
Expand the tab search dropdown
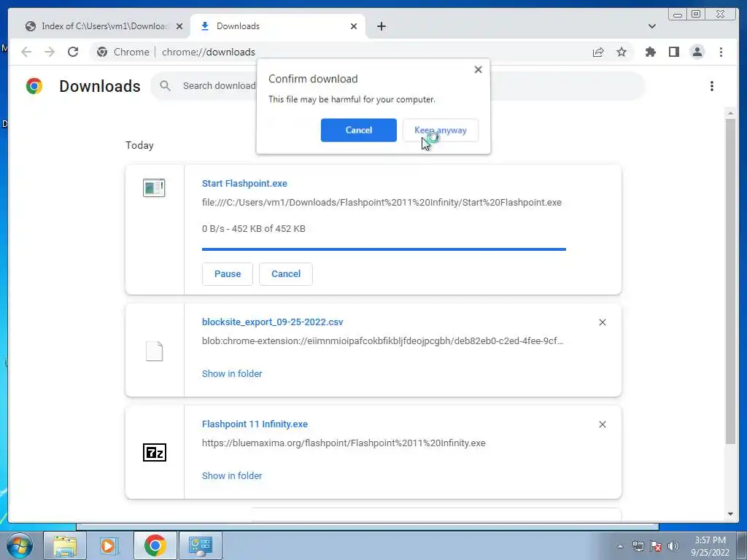click(651, 26)
